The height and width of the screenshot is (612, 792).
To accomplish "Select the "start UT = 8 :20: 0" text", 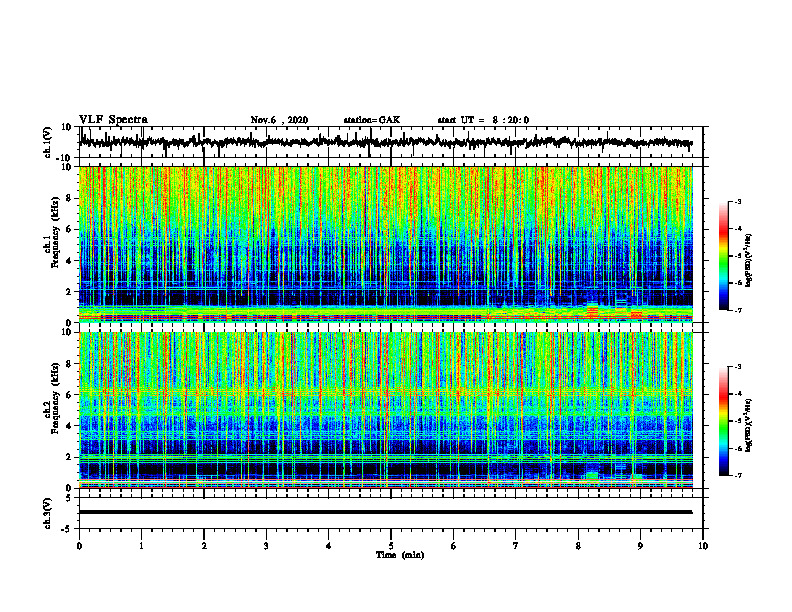I will click(483, 120).
